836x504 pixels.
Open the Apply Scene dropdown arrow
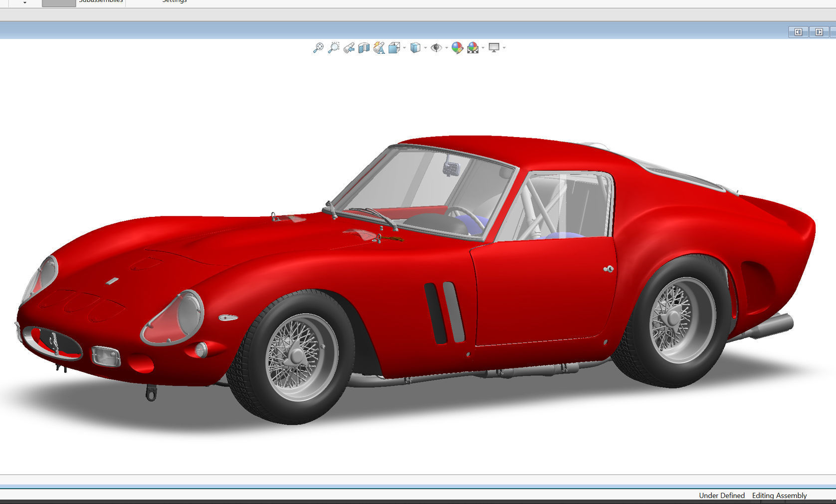483,48
